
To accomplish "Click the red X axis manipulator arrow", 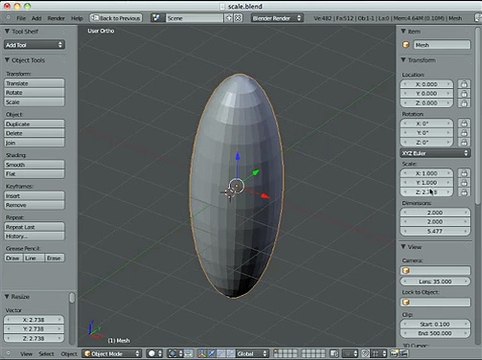I will (x=265, y=196).
